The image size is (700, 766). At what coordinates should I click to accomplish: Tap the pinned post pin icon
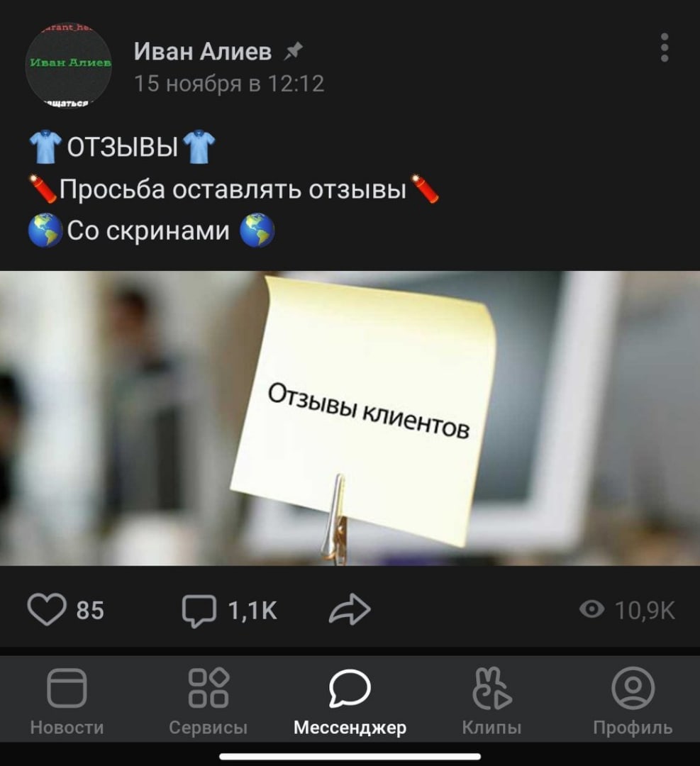(294, 51)
